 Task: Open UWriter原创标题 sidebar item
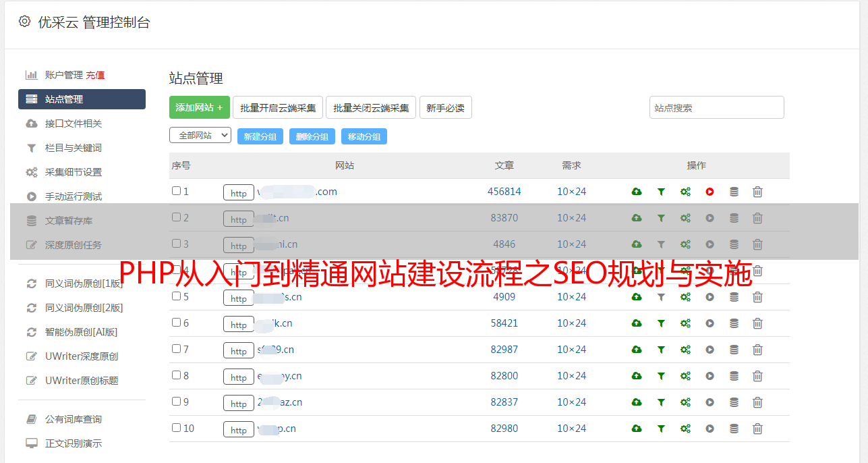pyautogui.click(x=82, y=381)
